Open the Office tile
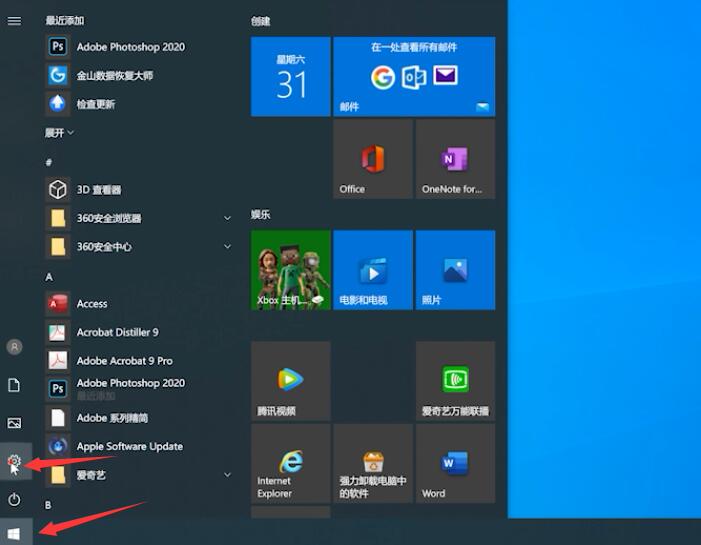 (x=373, y=159)
